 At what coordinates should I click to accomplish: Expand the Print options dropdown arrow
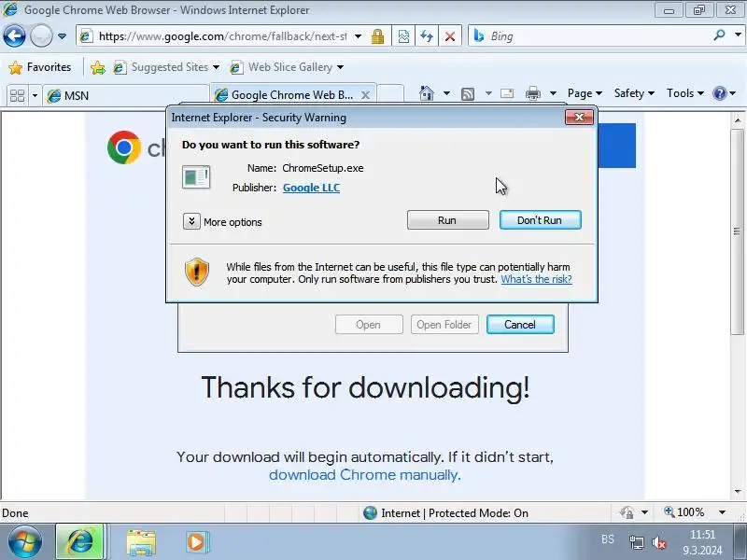click(553, 93)
